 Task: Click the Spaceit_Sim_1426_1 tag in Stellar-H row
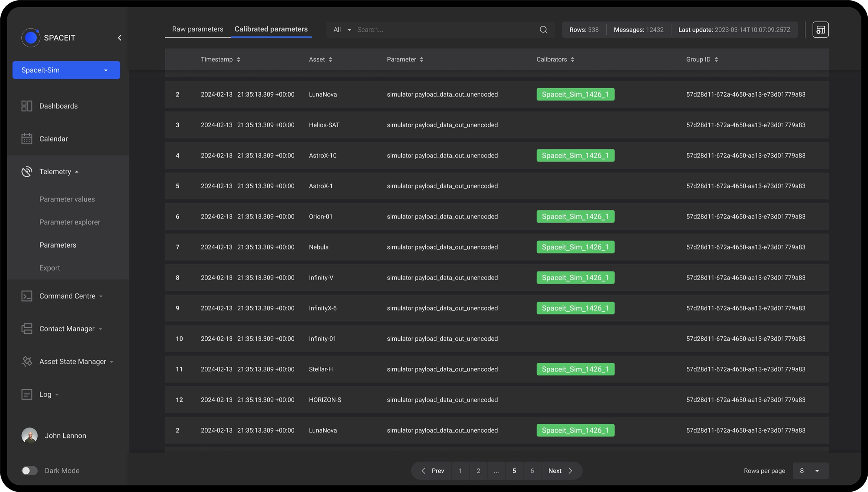point(575,369)
